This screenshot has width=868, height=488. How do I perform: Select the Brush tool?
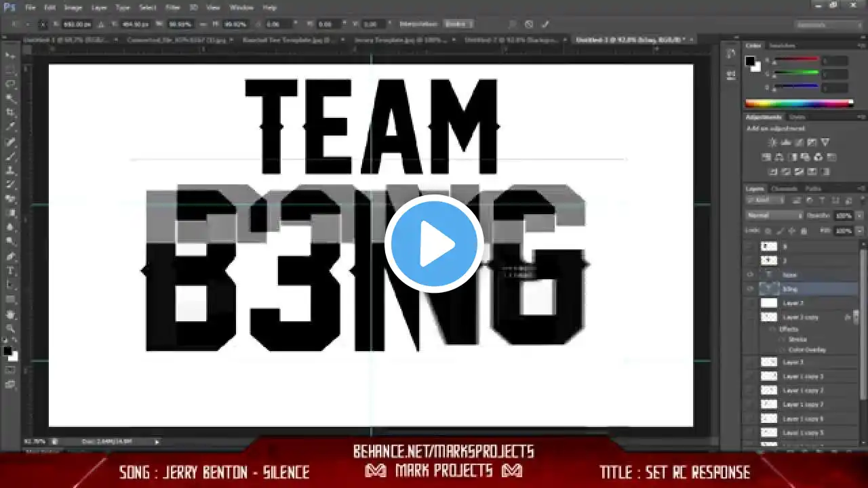pos(10,156)
